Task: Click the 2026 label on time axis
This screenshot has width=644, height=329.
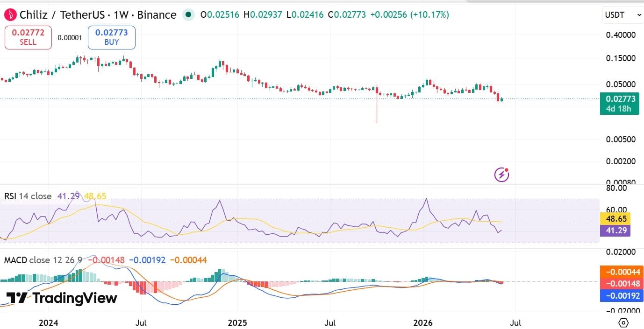Action: coord(423,323)
